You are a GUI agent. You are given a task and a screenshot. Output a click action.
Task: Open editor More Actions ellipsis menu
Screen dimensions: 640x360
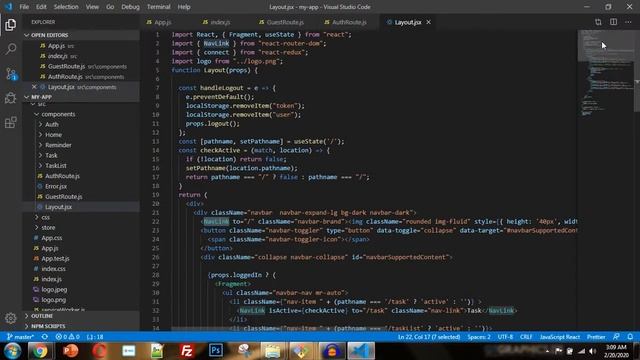coord(628,22)
